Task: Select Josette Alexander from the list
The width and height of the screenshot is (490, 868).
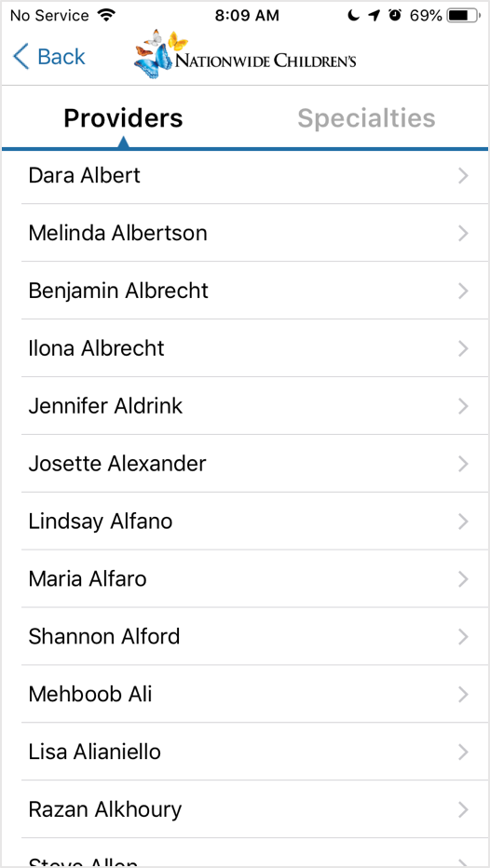Action: coord(255,464)
